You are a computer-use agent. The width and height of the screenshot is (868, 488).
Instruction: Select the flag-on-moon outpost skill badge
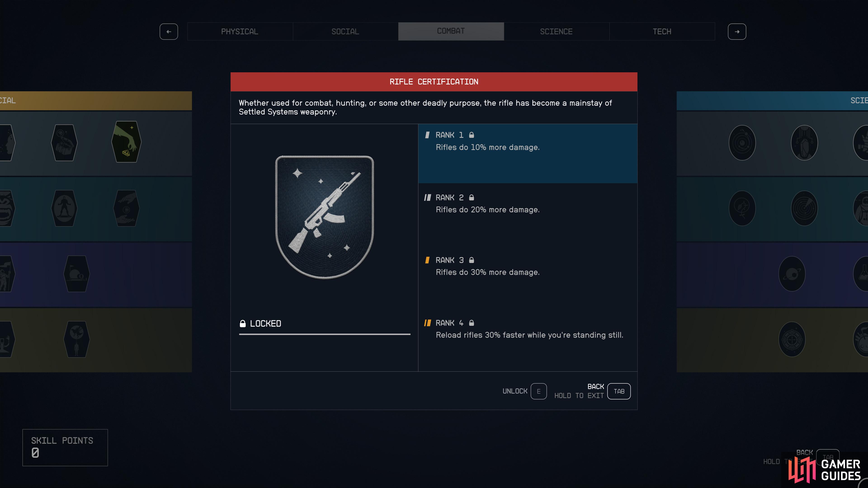point(76,274)
